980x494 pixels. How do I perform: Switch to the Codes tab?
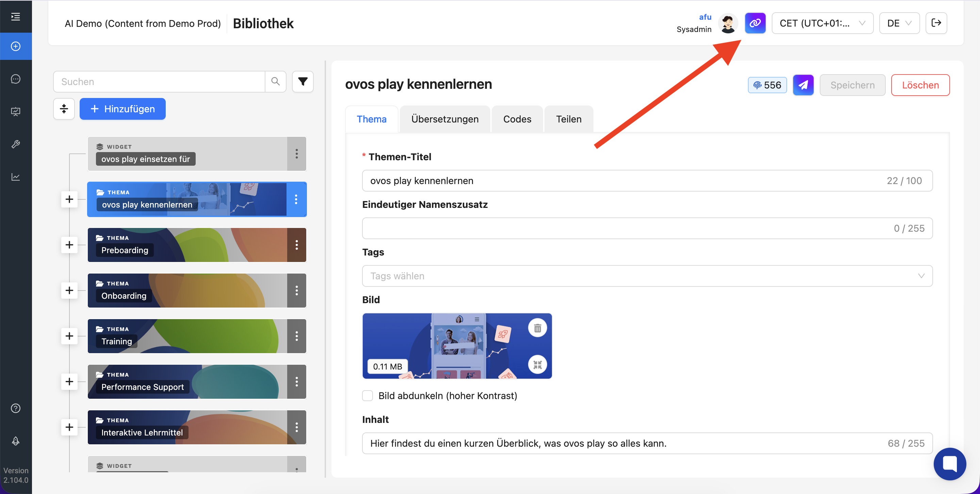pos(517,119)
